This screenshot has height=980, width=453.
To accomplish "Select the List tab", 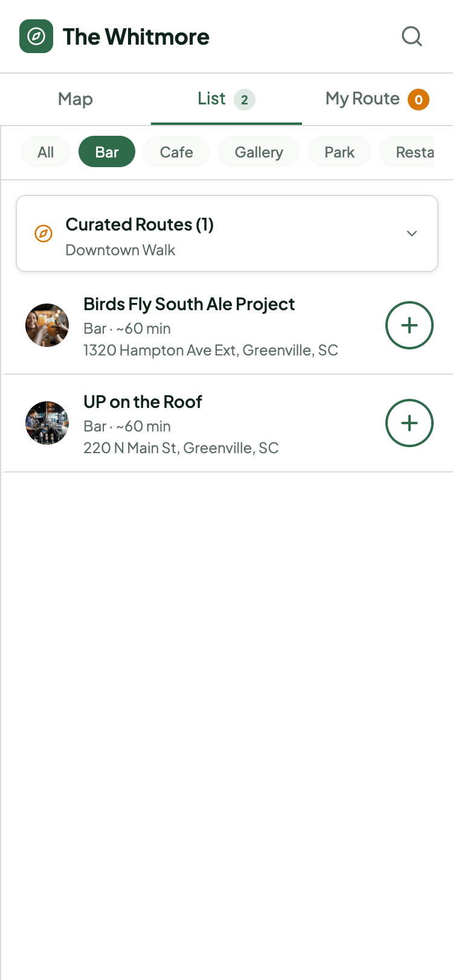I will pos(211,99).
